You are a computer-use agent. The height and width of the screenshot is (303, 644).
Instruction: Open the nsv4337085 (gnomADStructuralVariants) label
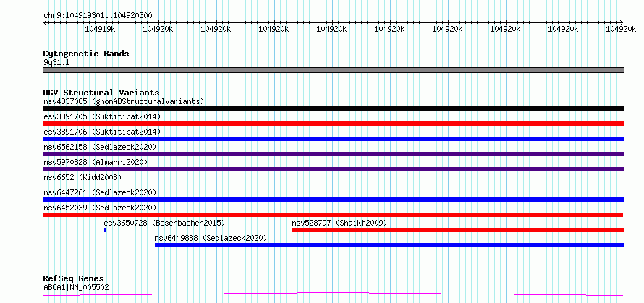(124, 101)
